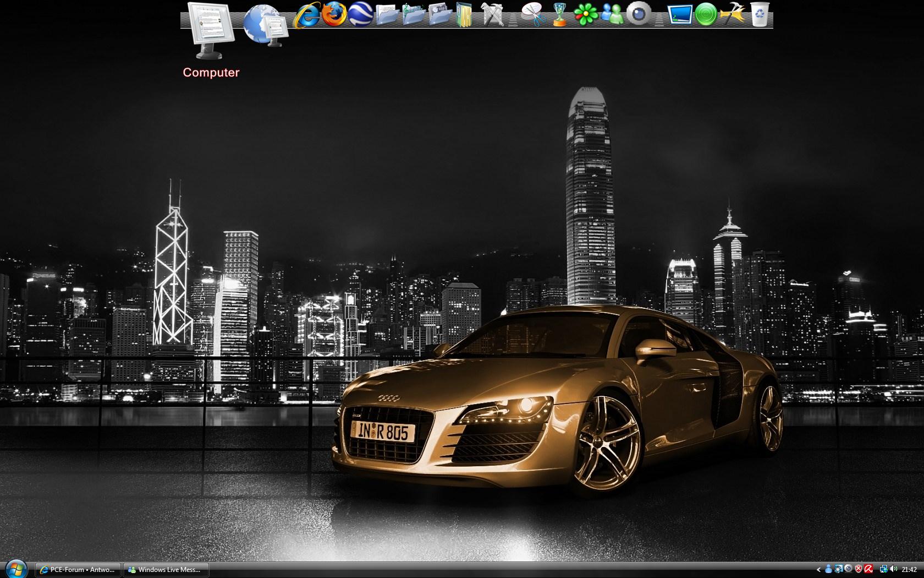924x578 pixels.
Task: Launch ICQ green flower icon
Action: (x=586, y=14)
